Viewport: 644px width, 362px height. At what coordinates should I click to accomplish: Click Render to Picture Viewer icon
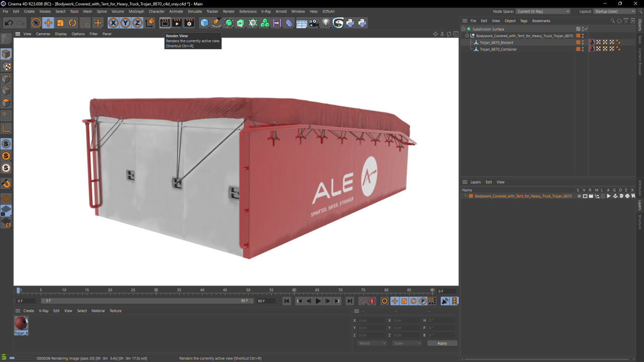(177, 23)
